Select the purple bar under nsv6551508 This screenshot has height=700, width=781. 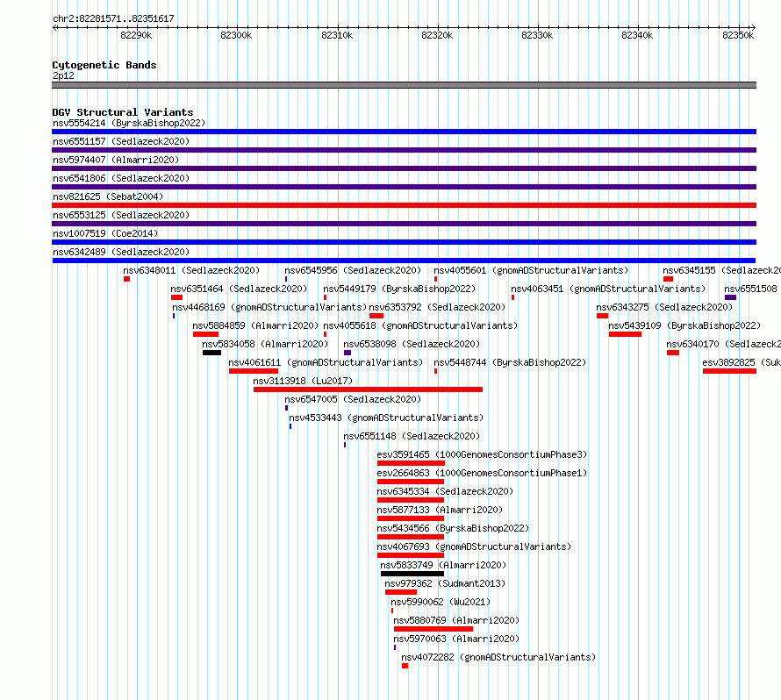point(730,297)
